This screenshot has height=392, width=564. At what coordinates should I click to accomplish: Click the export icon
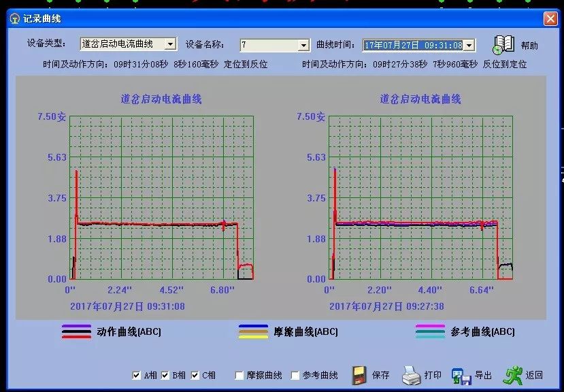[x=461, y=376]
